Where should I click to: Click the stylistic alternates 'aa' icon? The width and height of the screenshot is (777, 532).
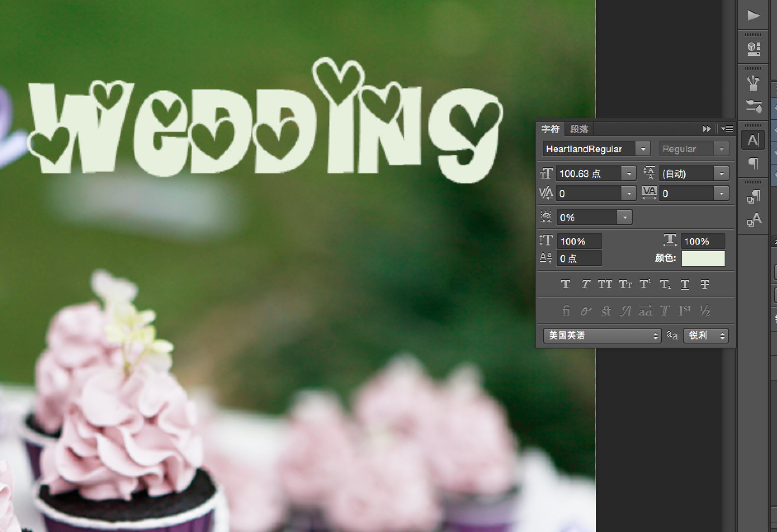[x=645, y=311]
